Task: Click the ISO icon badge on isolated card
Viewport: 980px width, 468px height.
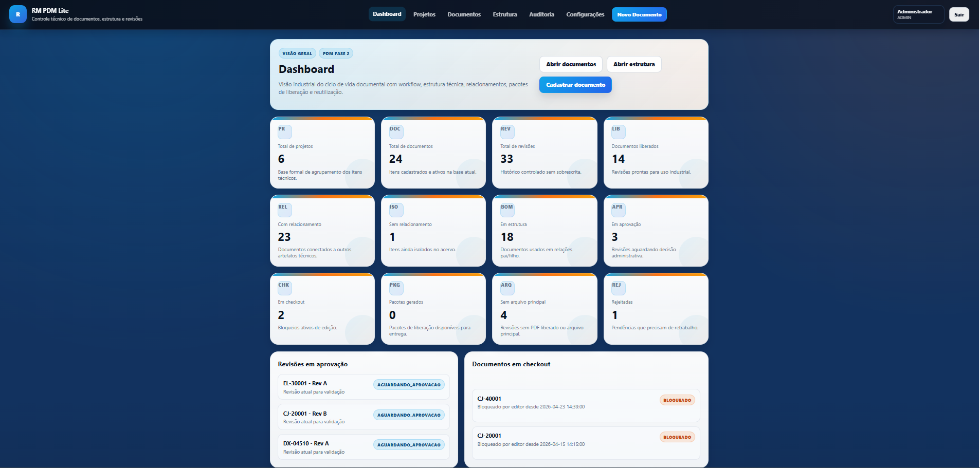Action: (396, 210)
